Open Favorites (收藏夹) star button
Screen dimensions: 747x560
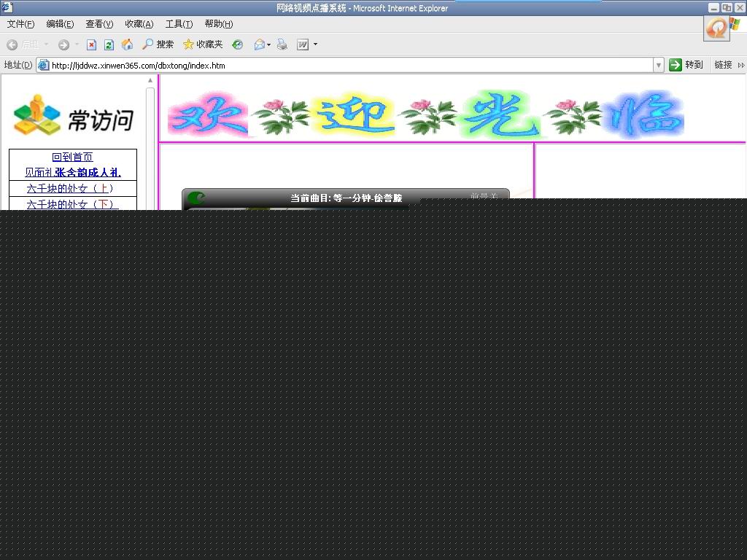coord(203,44)
